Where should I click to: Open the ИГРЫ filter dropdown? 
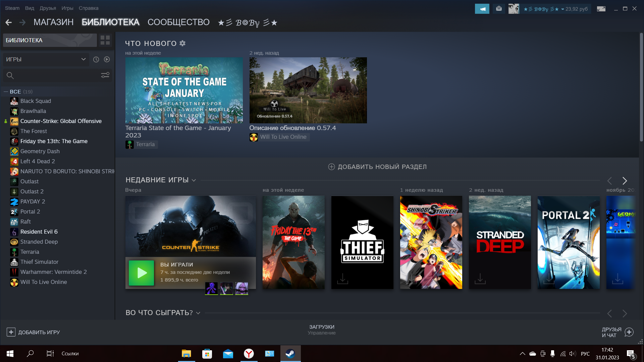pos(46,59)
